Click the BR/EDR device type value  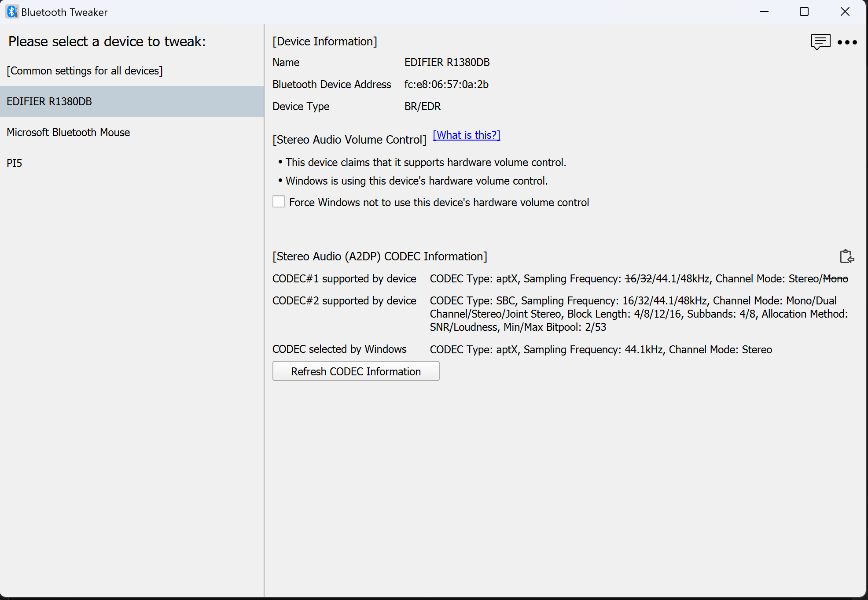pos(423,106)
